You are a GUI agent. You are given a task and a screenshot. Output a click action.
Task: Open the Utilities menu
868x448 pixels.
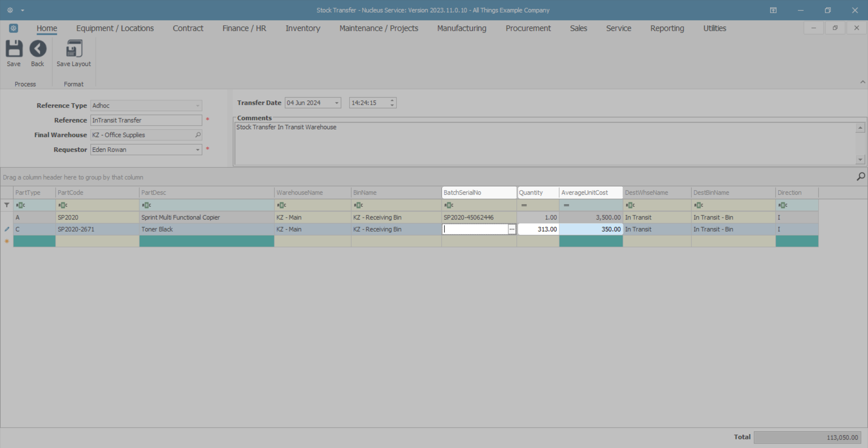tap(714, 28)
